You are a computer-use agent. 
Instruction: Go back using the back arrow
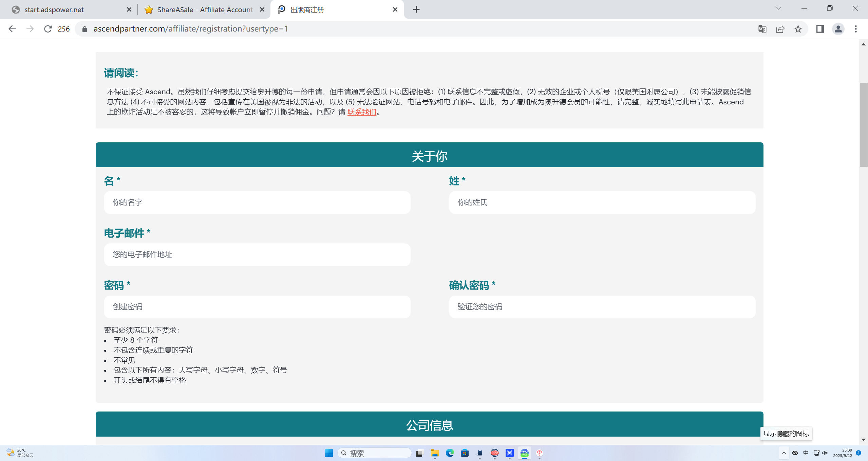[x=12, y=29]
